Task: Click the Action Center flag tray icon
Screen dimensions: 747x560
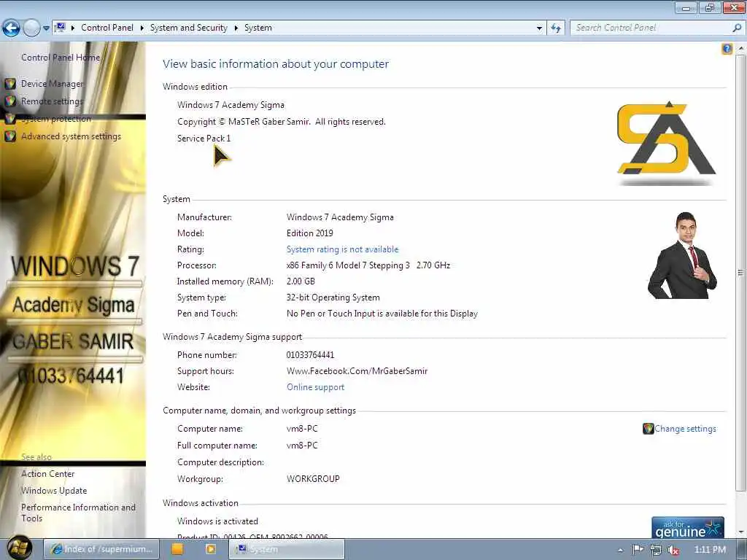Action: [638, 550]
